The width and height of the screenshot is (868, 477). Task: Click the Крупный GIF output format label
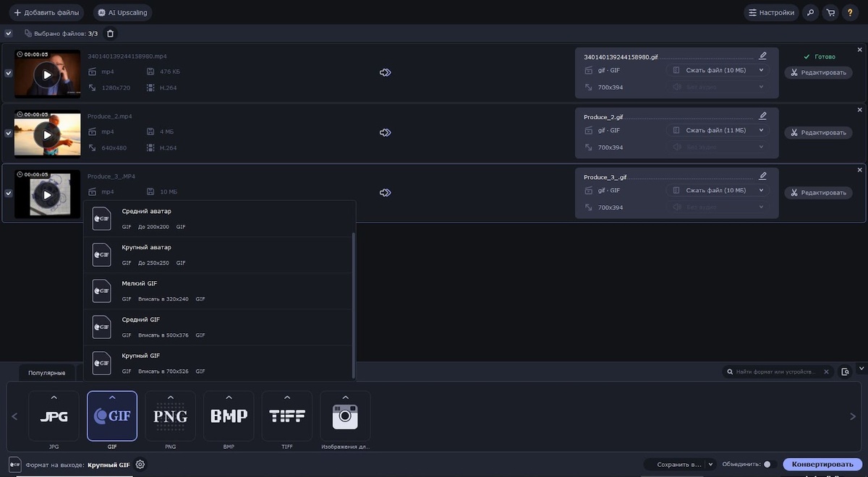point(109,465)
